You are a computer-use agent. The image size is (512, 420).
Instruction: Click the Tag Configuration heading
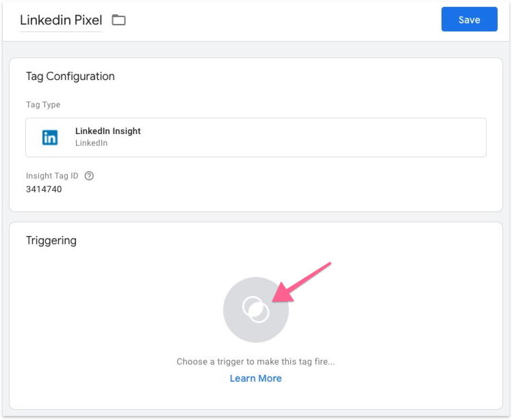(x=70, y=77)
